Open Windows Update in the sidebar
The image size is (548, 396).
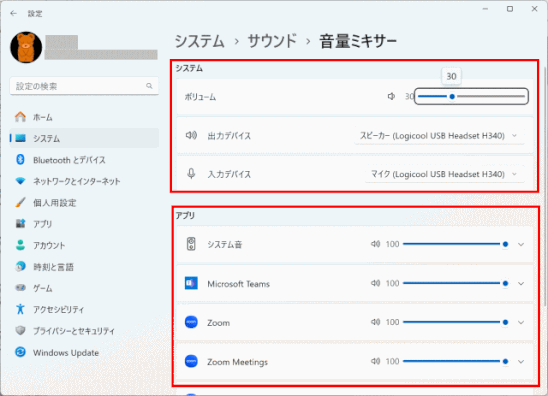(84, 352)
